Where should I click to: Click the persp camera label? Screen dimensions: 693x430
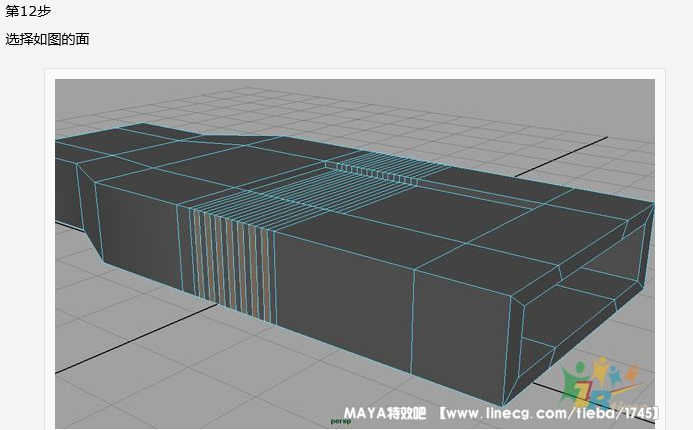pos(342,423)
